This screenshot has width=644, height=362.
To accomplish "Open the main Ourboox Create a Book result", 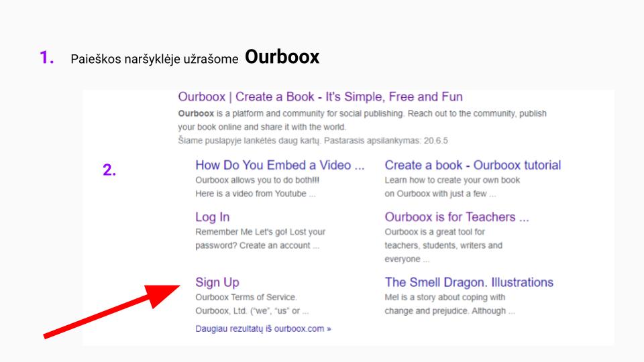I will click(320, 97).
